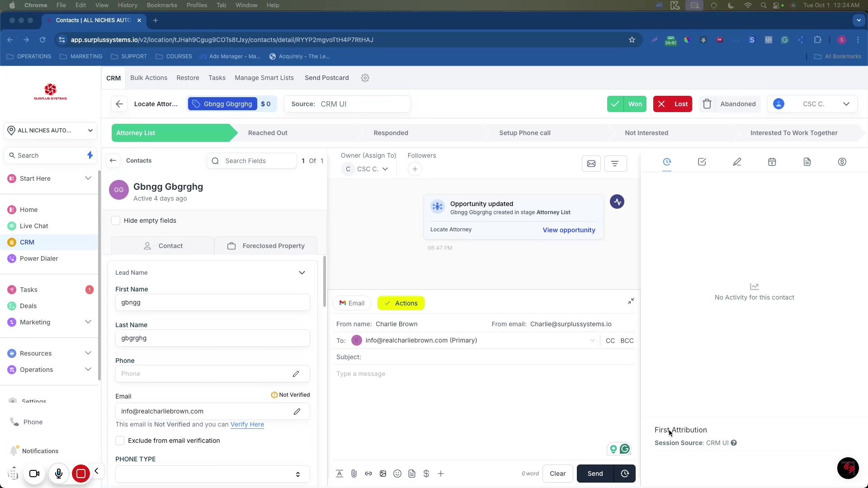Screen dimensions: 868x488
Task: Open the emoji picker icon
Action: tap(397, 474)
